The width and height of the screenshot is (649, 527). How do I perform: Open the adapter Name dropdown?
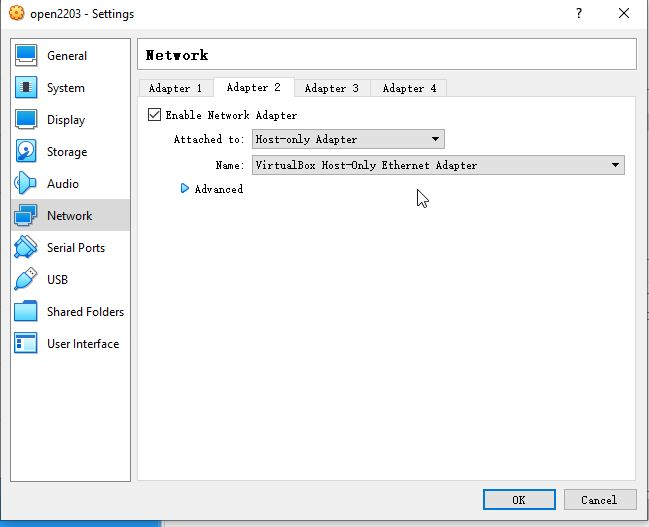tap(438, 165)
